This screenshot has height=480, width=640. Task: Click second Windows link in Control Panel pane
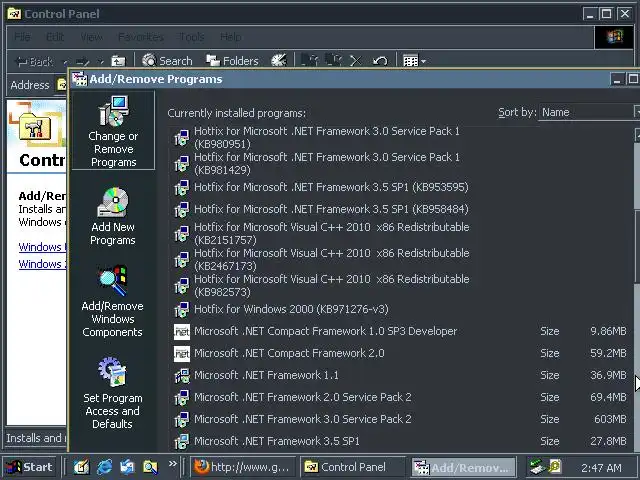(42, 264)
